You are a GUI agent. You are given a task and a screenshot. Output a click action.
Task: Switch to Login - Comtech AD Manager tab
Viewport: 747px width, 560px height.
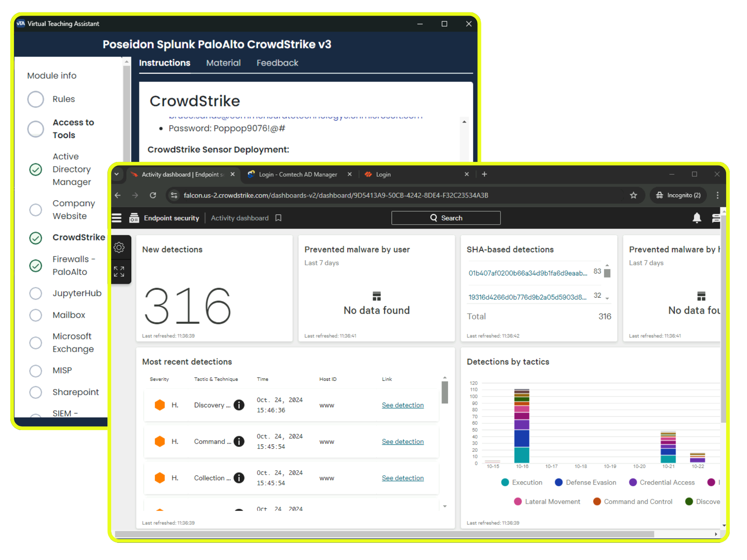[298, 175]
